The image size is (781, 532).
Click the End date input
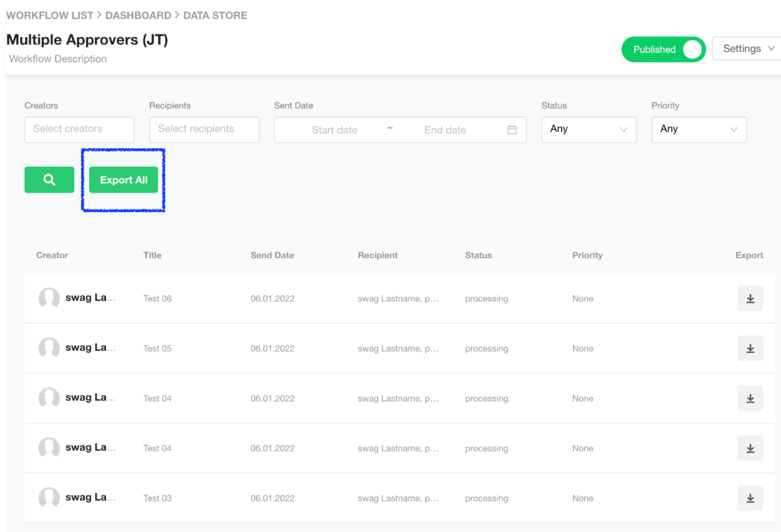(445, 130)
